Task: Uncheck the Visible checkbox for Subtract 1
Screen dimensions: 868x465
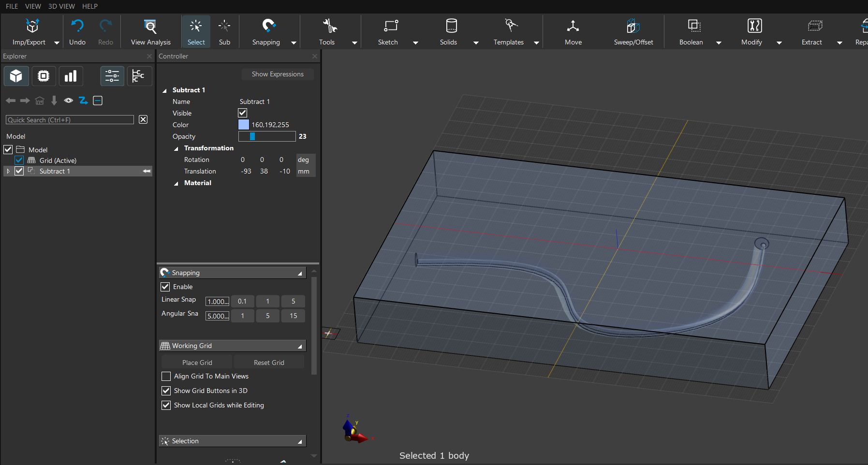Action: click(x=243, y=113)
